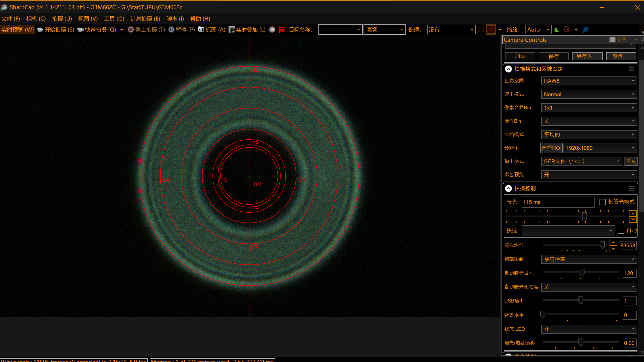Click the 自动曝光目标 slider handle
This screenshot has width=644, height=362.
(582, 273)
